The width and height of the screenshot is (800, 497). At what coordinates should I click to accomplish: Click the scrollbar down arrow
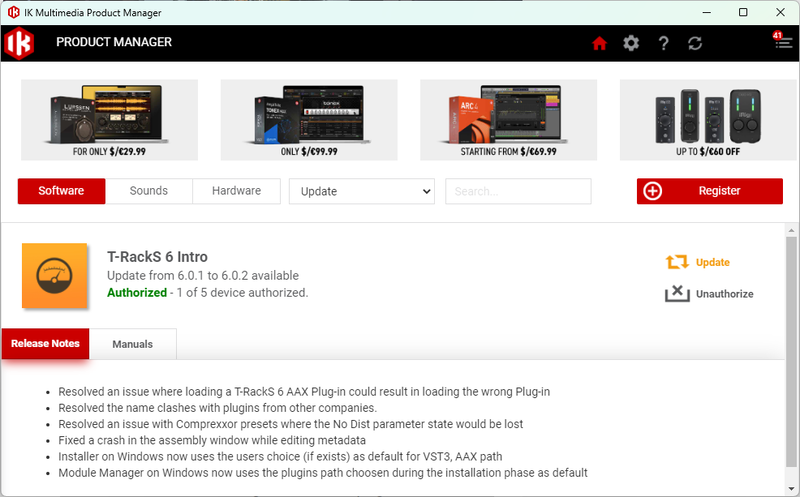791,488
